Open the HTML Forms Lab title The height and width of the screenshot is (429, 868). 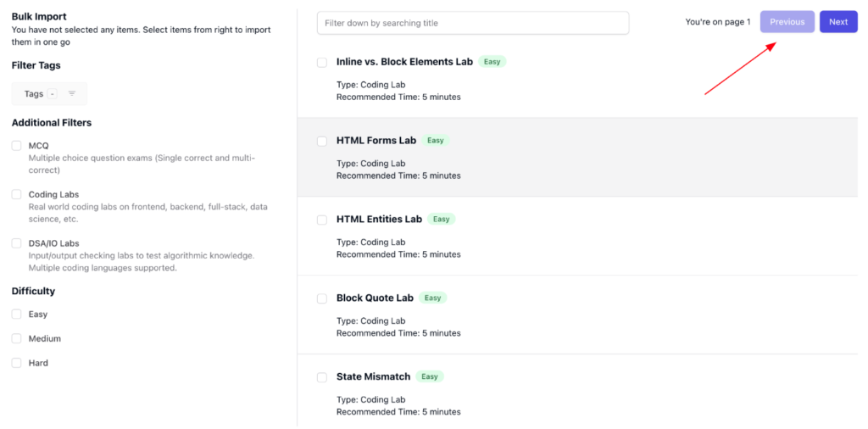coord(376,141)
